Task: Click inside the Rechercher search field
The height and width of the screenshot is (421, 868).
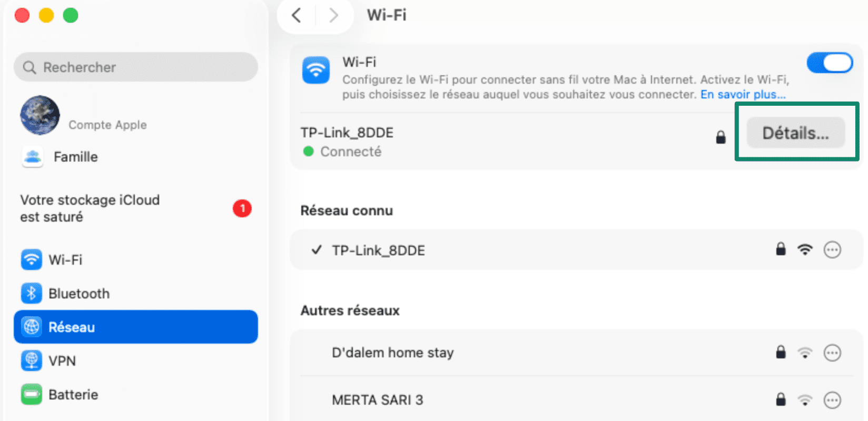Action: pyautogui.click(x=135, y=67)
